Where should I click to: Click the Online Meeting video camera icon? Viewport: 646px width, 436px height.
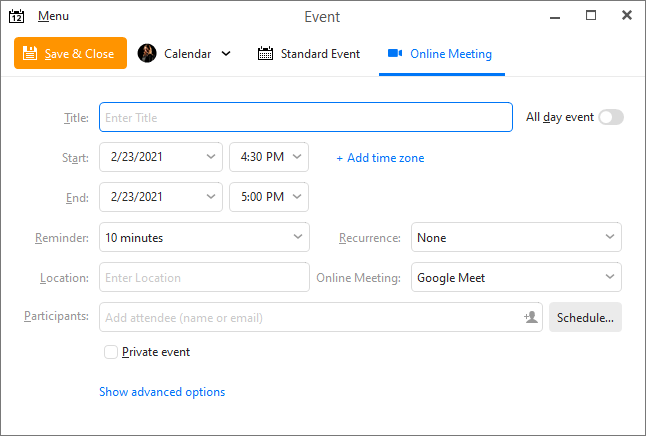[x=395, y=53]
